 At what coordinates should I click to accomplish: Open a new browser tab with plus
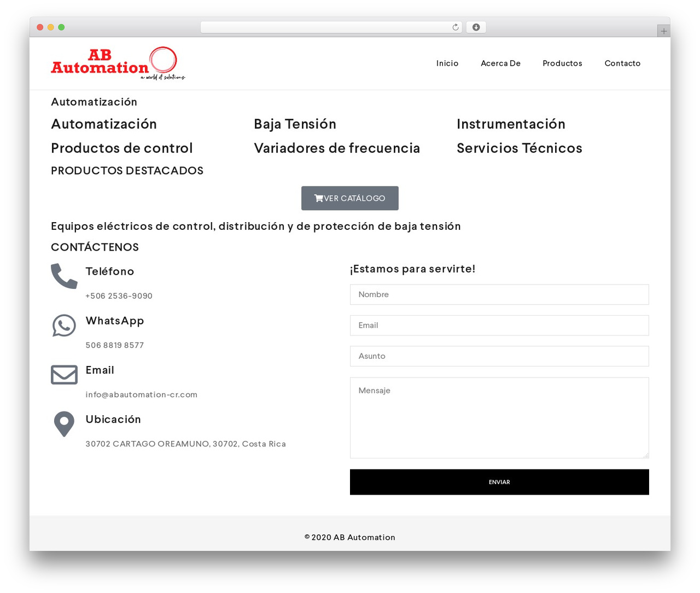click(664, 31)
